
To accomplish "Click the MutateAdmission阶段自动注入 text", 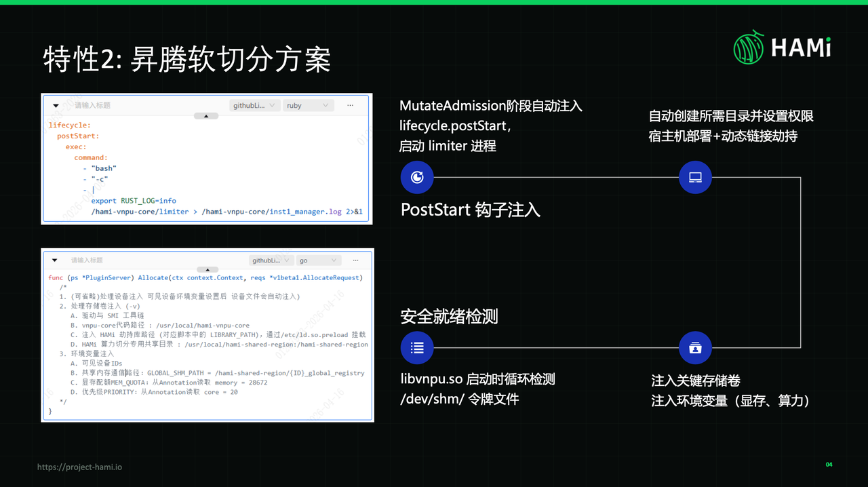I will (x=491, y=106).
